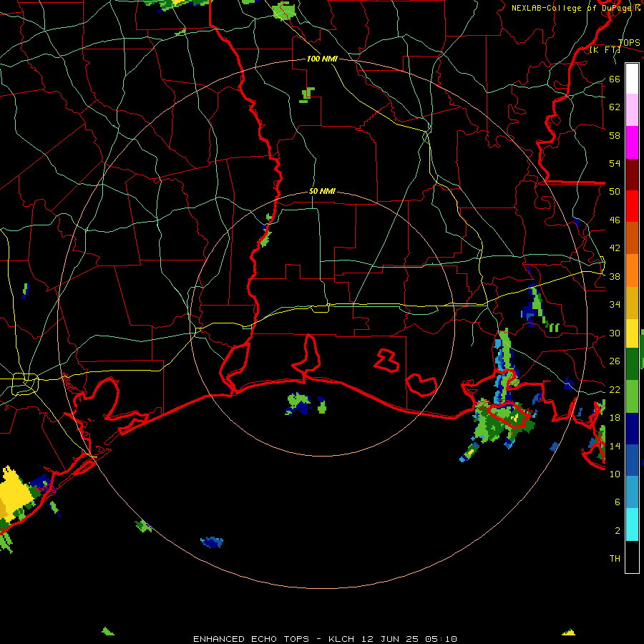Image resolution: width=644 pixels, height=644 pixels.
Task: Click the navy blue legend swatch
Action: point(632,429)
